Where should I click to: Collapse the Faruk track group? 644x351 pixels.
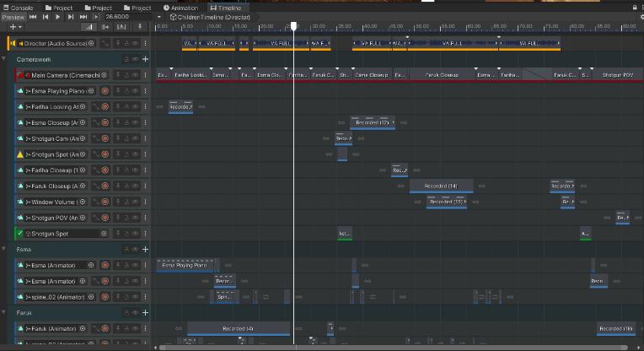pyautogui.click(x=3, y=312)
